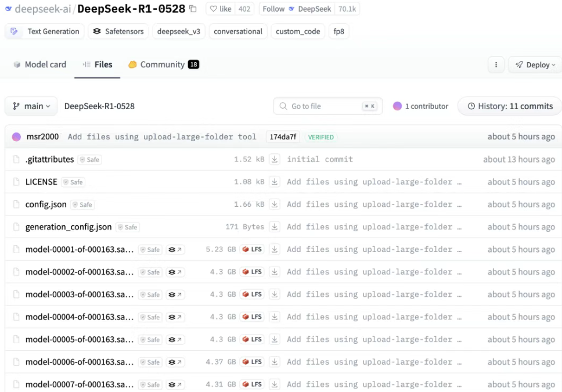Open model-00007-of-000163 safetensors file

click(79, 384)
